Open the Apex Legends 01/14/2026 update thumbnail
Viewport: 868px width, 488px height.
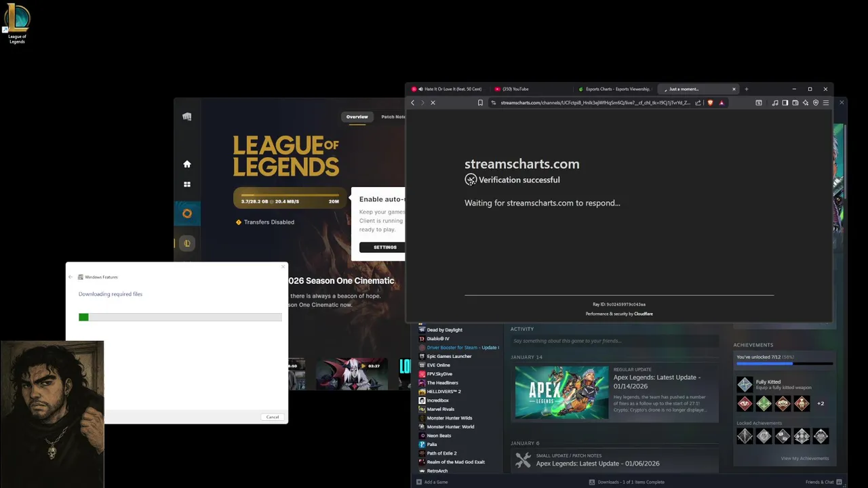coord(561,392)
